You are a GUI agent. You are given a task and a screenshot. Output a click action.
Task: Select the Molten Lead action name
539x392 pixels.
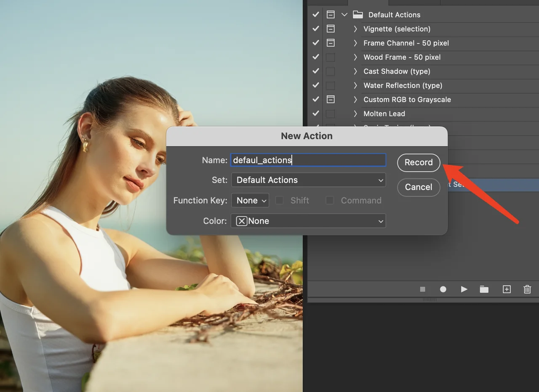click(x=384, y=114)
